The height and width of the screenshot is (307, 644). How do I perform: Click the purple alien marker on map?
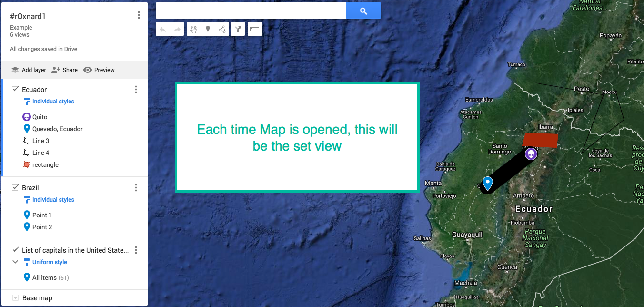click(531, 154)
